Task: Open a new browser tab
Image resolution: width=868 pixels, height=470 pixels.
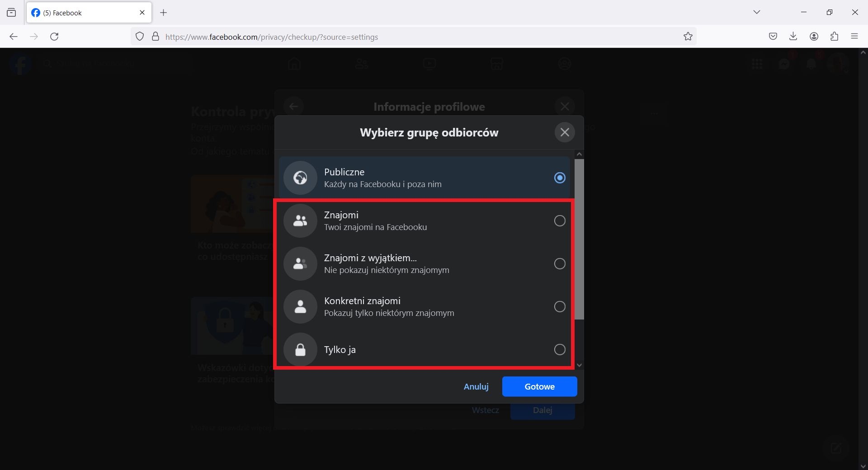Action: pyautogui.click(x=164, y=13)
